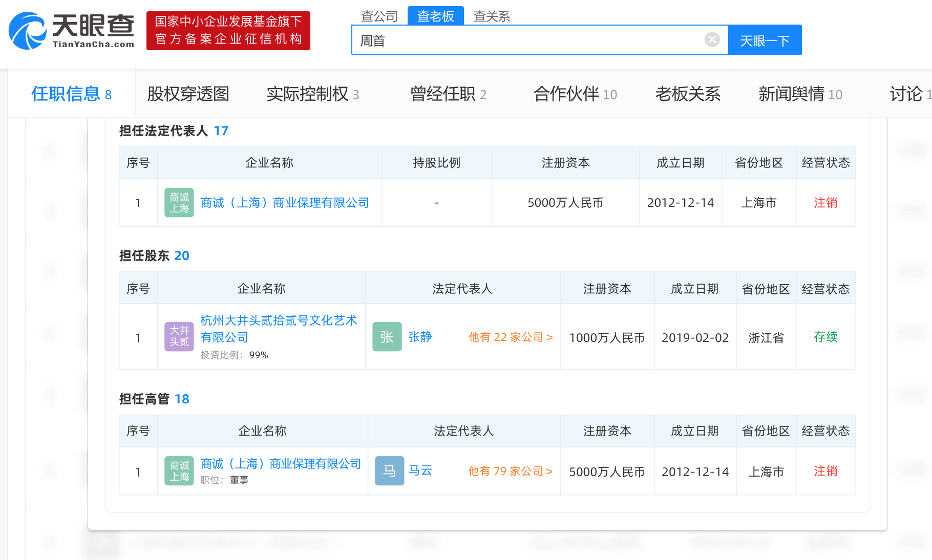Open 杭州大井头贰拾贰号文化艺术有限公司 link
932x560 pixels.
(279, 329)
